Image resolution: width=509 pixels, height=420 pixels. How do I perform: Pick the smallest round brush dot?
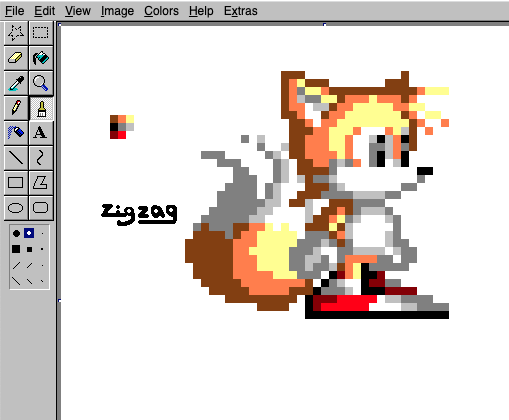point(42,233)
